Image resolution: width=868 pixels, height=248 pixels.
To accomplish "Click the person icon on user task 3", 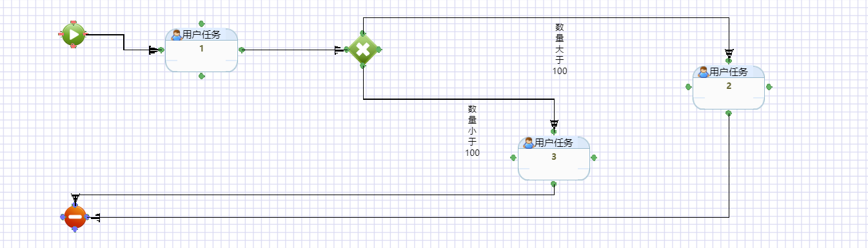I will (x=528, y=143).
